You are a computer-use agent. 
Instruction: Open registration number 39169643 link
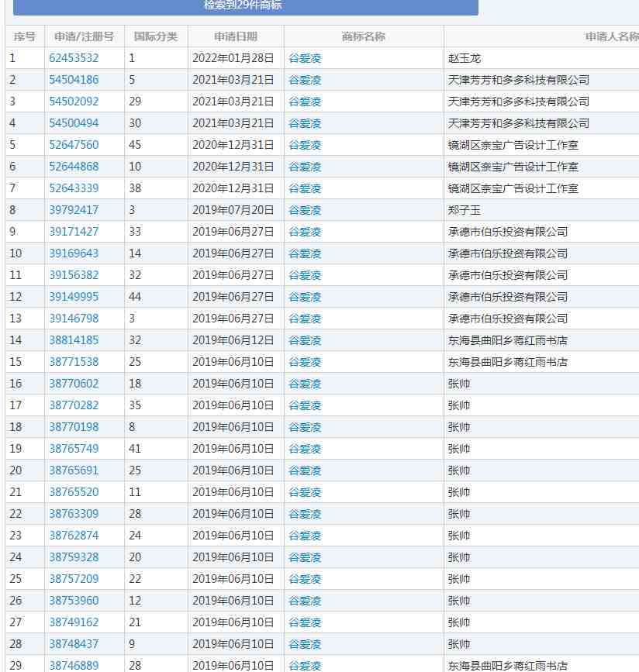[74, 253]
